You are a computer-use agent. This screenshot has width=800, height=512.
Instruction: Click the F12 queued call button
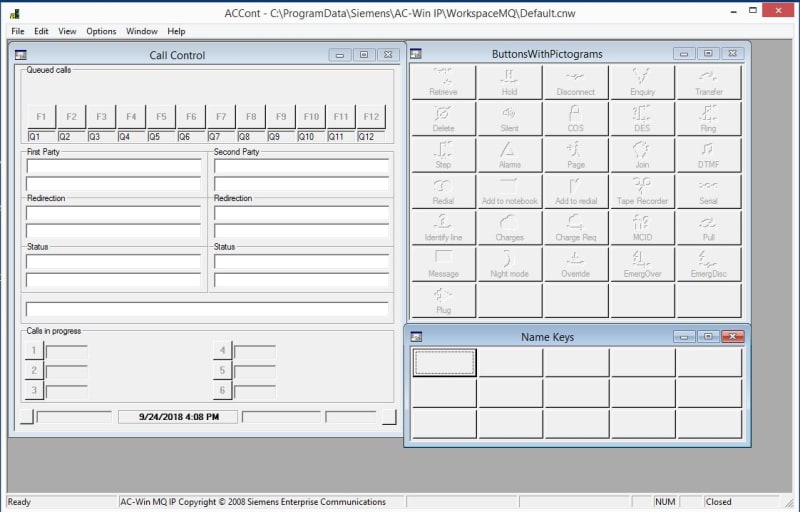[371, 117]
